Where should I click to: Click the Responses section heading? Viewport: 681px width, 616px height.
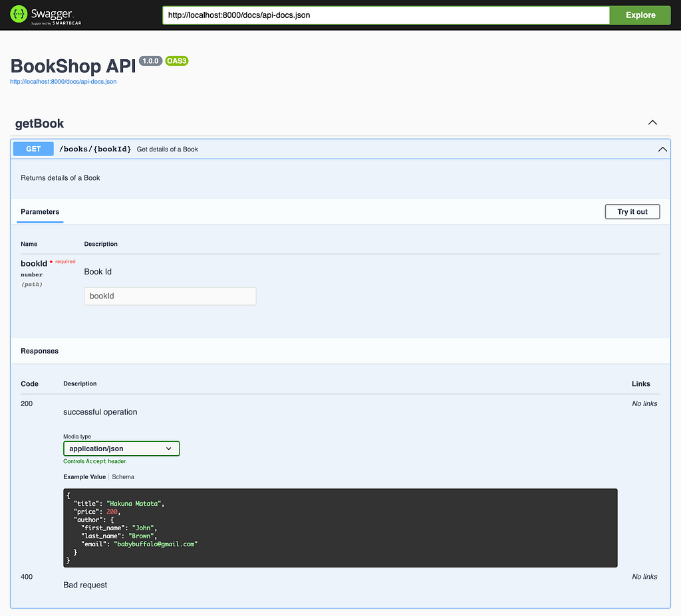[x=39, y=352]
